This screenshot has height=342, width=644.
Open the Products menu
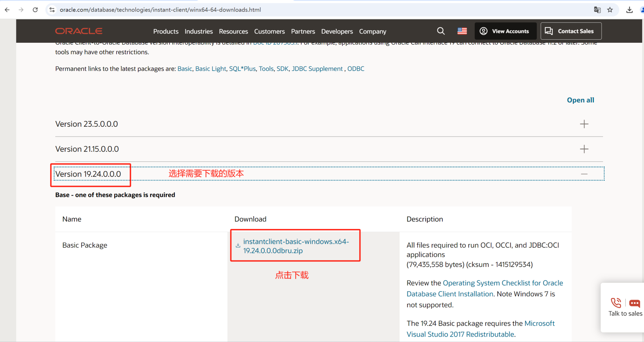[166, 31]
